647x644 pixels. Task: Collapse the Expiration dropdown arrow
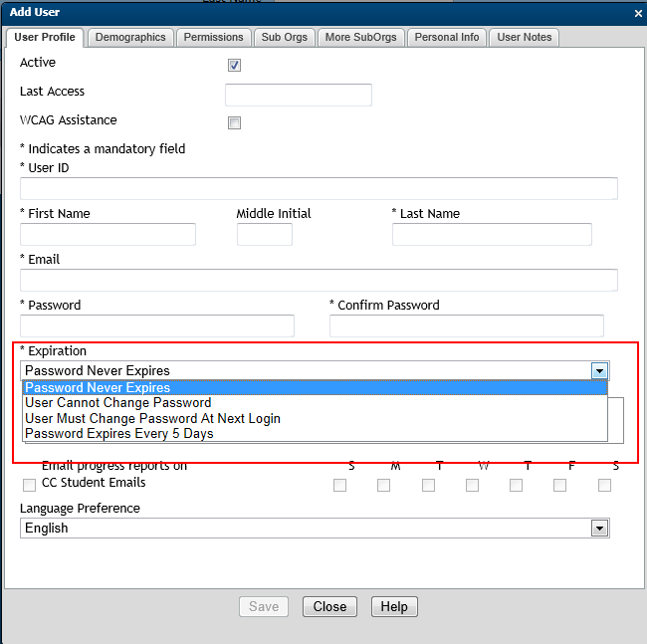coord(599,370)
